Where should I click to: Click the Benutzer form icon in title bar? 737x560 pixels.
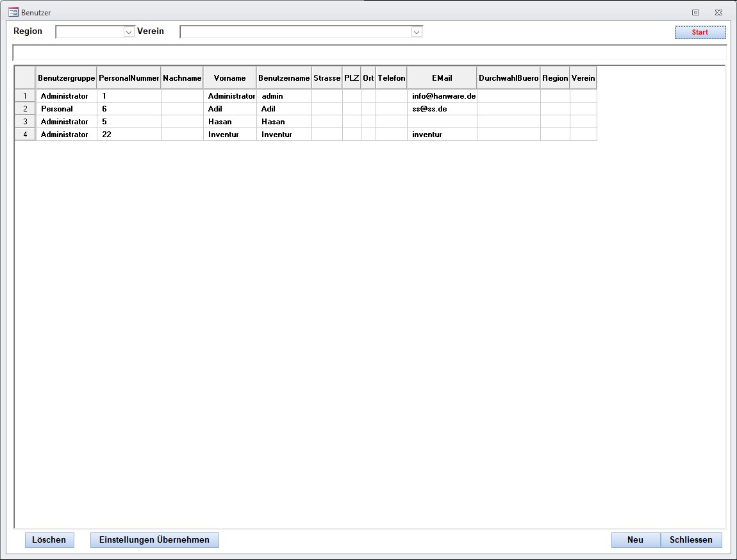click(x=13, y=12)
